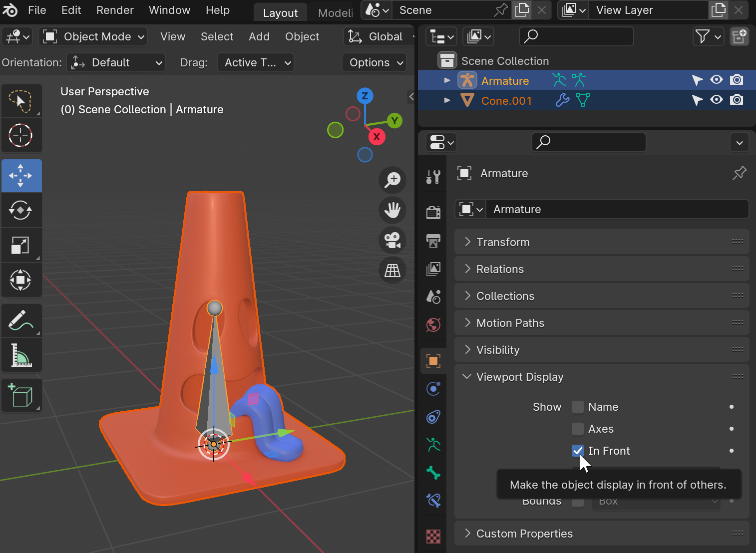Image resolution: width=756 pixels, height=553 pixels.
Task: Uncheck the In Front checkbox
Action: coord(578,451)
